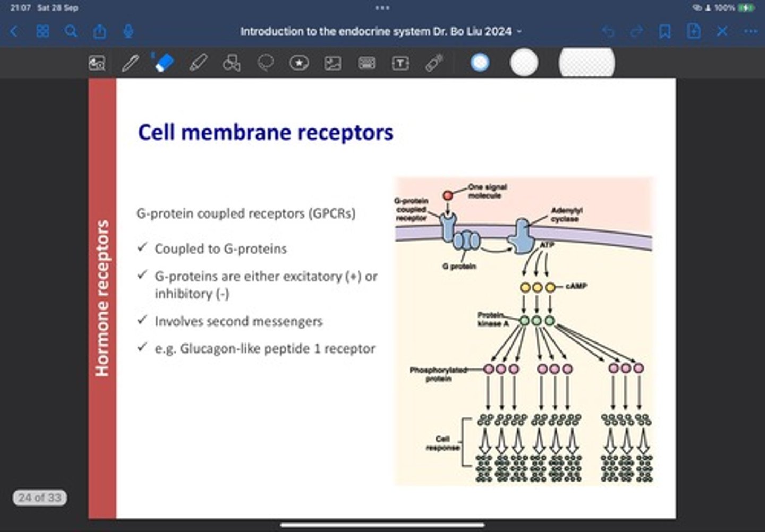Go back using the left chevron
Viewport: 765px width, 532px height.
click(14, 31)
